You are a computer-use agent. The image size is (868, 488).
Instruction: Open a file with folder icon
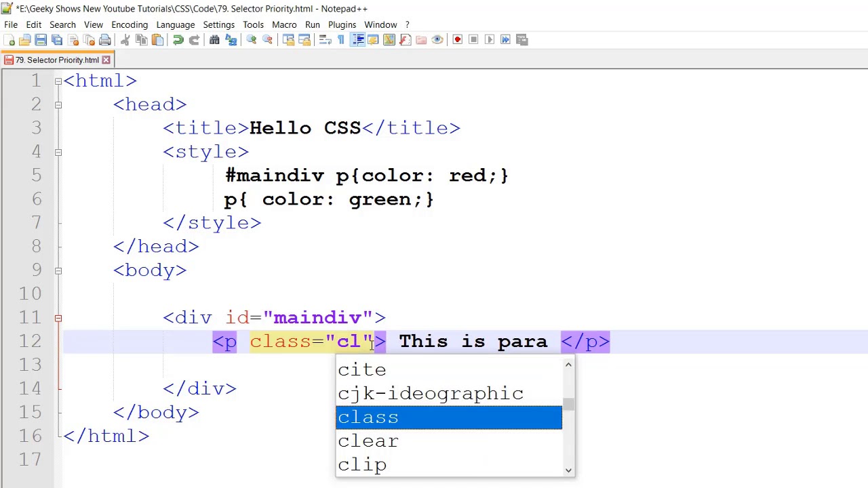25,40
